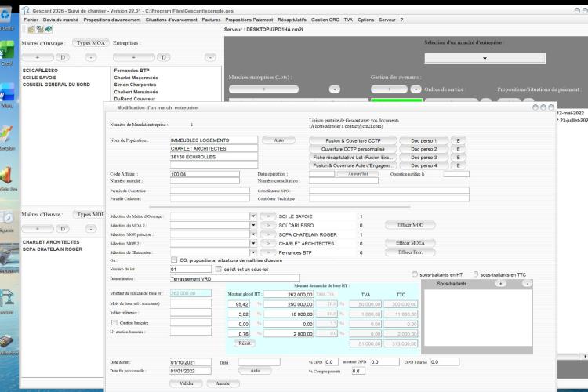Click the E button beside Doc perso 1

click(458, 140)
